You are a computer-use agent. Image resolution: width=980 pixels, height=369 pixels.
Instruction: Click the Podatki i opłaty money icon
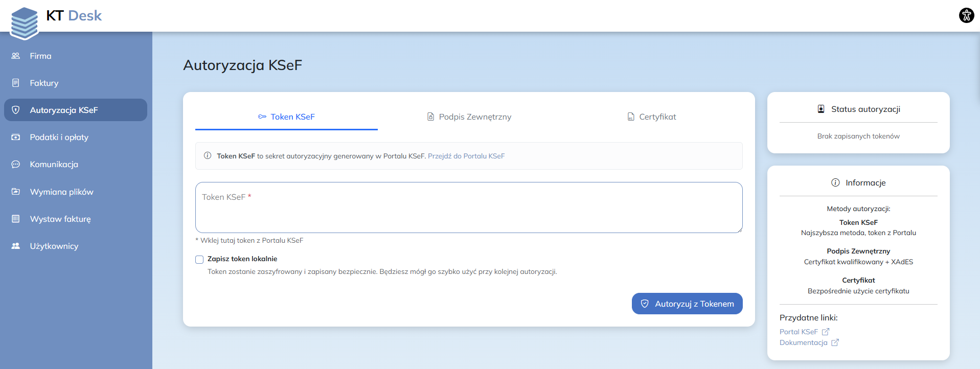click(16, 137)
